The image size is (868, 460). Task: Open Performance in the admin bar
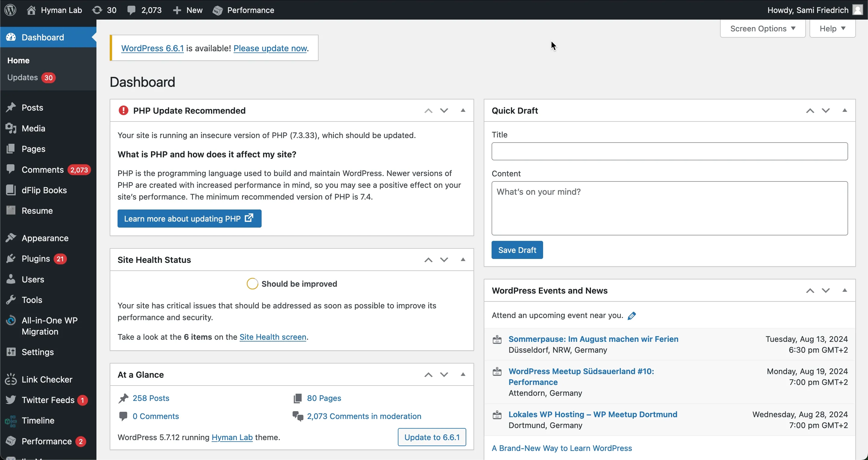pos(243,10)
